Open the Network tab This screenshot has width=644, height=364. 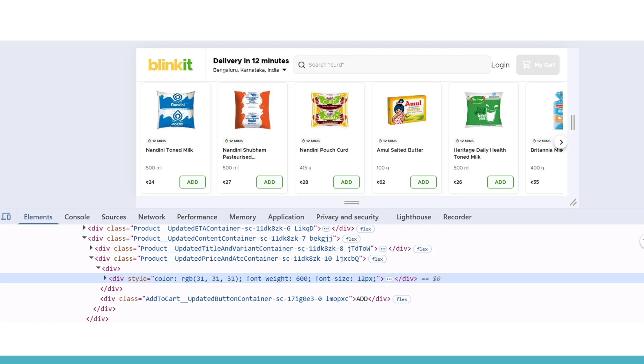[x=152, y=217]
